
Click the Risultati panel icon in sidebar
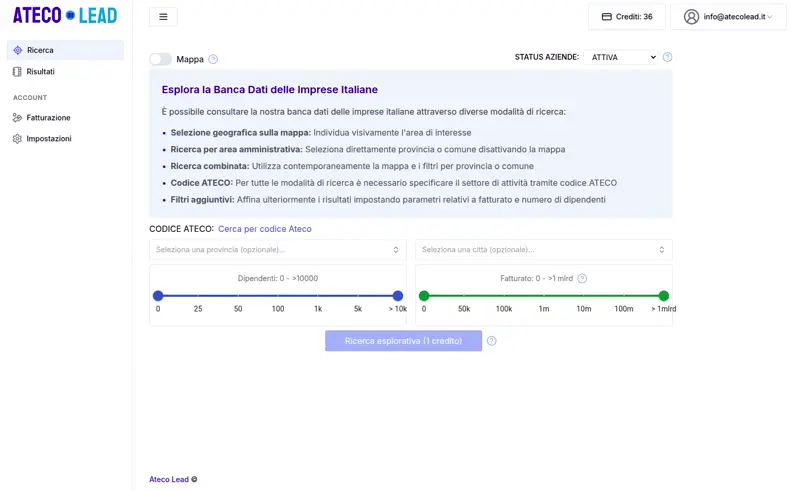pos(17,71)
